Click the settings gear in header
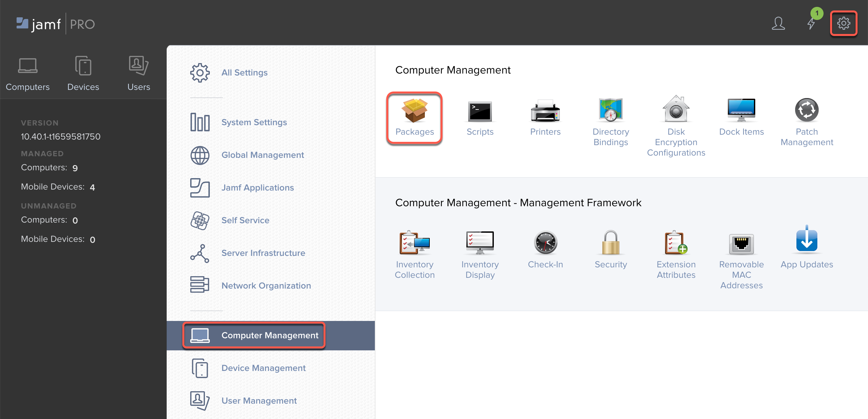Image resolution: width=868 pixels, height=419 pixels. pyautogui.click(x=843, y=24)
